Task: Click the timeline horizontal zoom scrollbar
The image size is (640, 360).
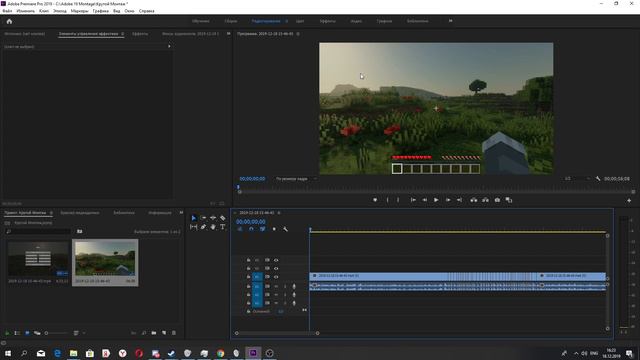Action: pos(277,333)
